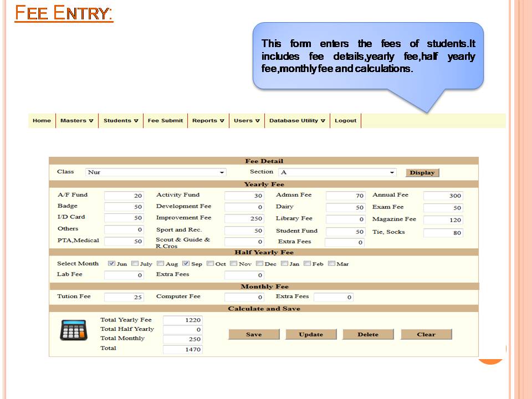Open the Reports menu
The height and width of the screenshot is (399, 532).
click(x=208, y=120)
